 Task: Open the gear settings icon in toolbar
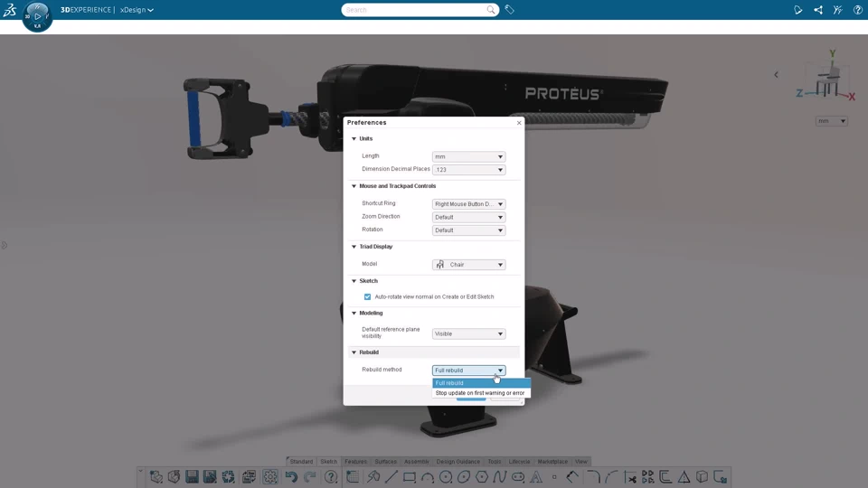(270, 476)
